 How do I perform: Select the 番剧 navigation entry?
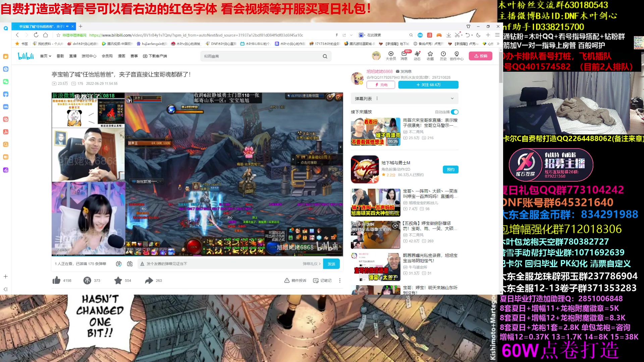click(60, 56)
